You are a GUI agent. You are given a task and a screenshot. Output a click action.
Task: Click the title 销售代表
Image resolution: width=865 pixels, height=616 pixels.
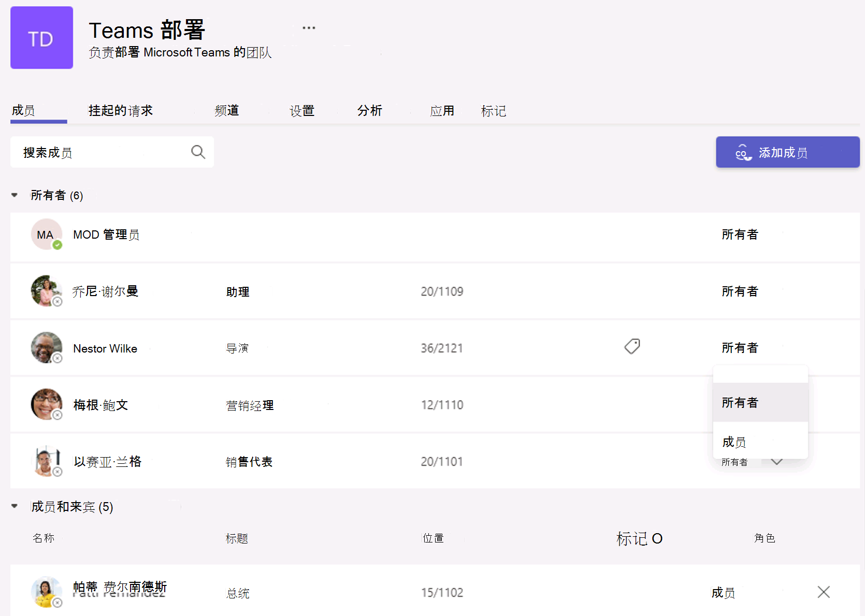(249, 462)
